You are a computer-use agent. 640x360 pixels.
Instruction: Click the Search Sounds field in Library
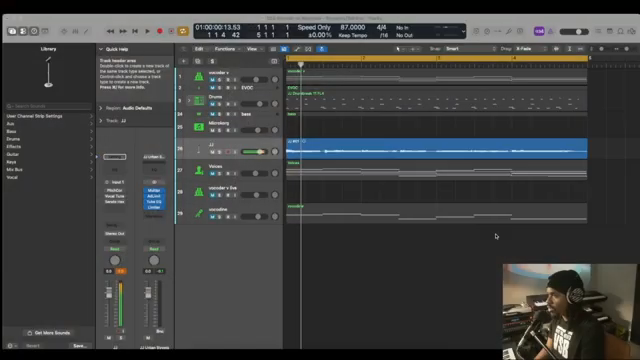click(x=49, y=106)
